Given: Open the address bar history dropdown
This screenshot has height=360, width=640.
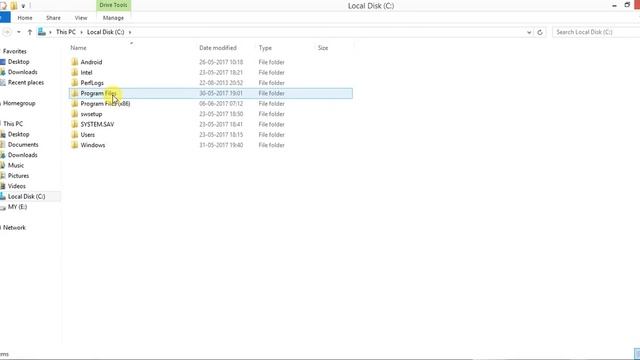Looking at the screenshot, I should pos(529,32).
